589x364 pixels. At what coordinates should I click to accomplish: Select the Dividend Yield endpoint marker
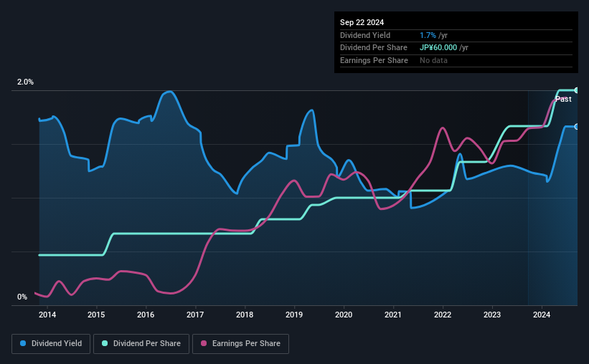pos(577,127)
